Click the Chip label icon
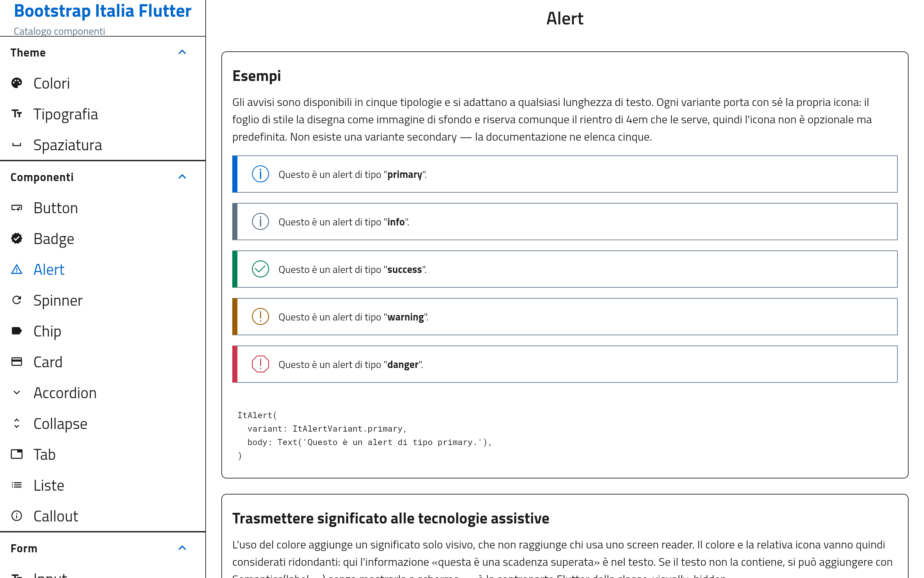The image size is (924, 578). (x=16, y=331)
